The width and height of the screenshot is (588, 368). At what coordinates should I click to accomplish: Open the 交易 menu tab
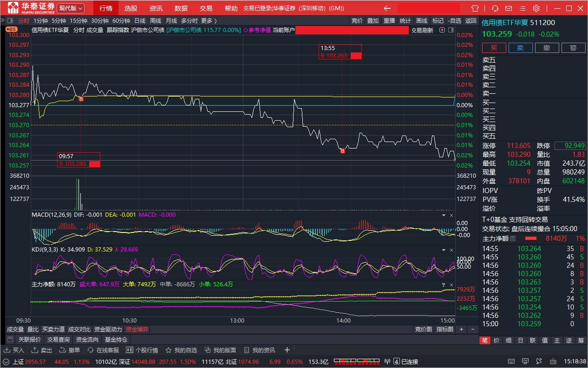tap(206, 8)
